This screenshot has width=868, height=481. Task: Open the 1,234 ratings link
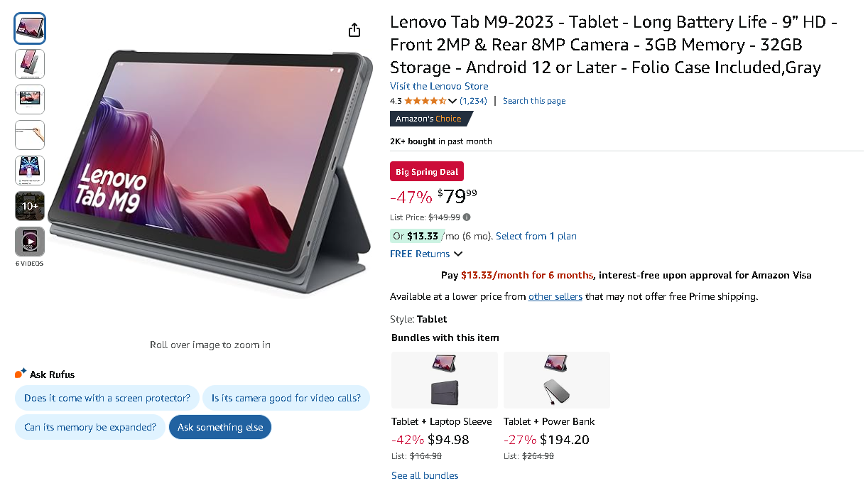473,101
